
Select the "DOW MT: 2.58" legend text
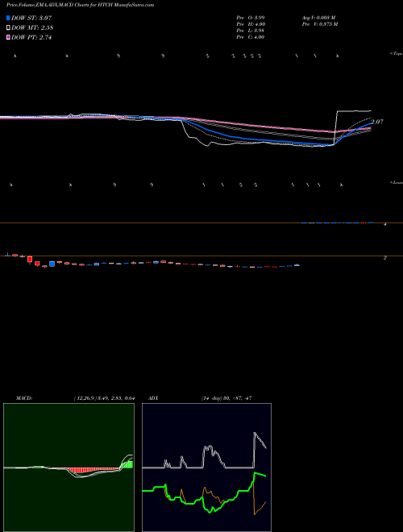click(32, 28)
